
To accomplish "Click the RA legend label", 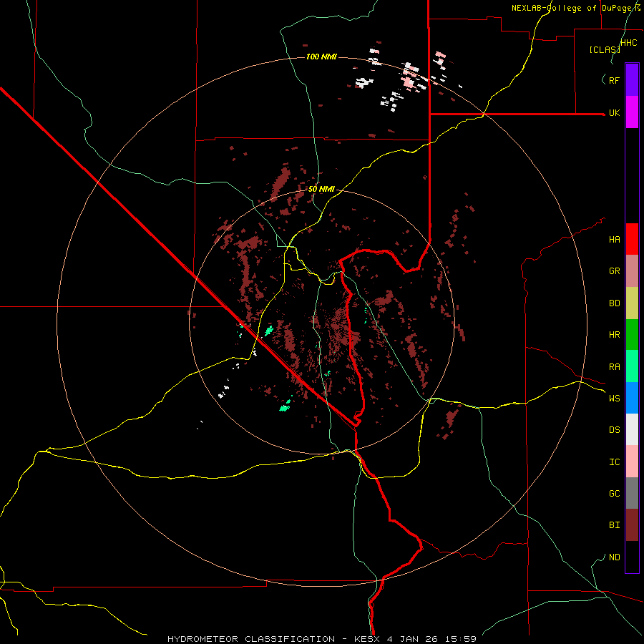I will (614, 367).
